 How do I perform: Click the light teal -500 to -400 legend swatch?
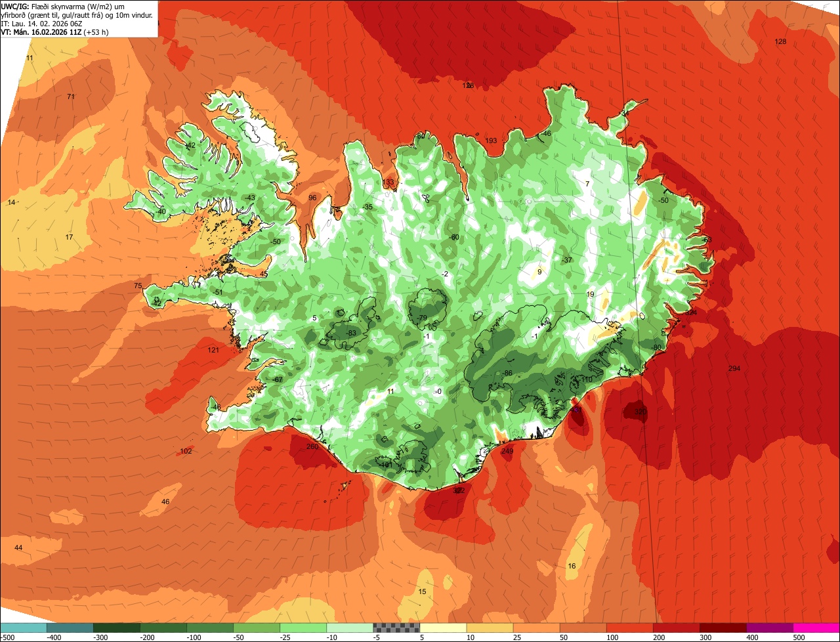[23, 628]
